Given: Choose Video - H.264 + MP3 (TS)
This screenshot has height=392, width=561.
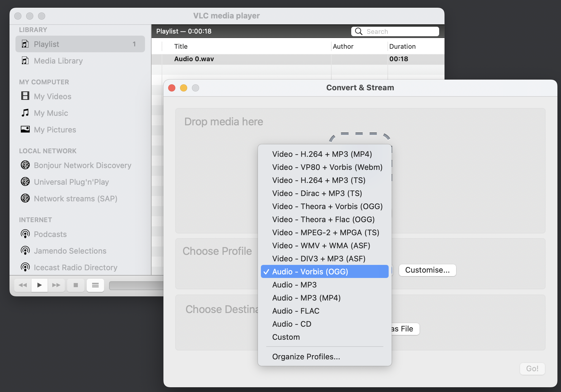Looking at the screenshot, I should click(325, 180).
